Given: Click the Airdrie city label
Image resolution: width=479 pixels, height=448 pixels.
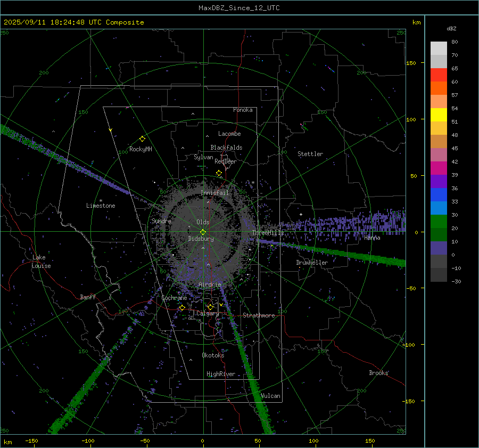Looking at the screenshot, I should pyautogui.click(x=210, y=284).
